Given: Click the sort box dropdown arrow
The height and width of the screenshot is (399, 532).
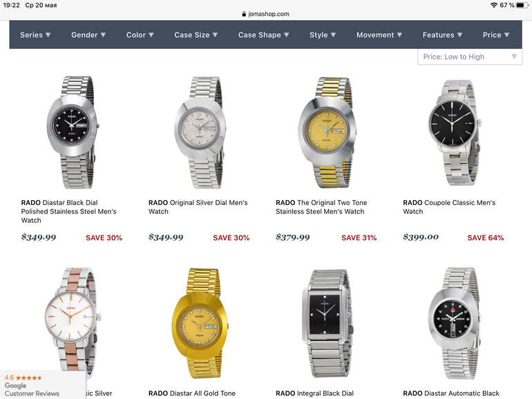Looking at the screenshot, I should tap(514, 57).
